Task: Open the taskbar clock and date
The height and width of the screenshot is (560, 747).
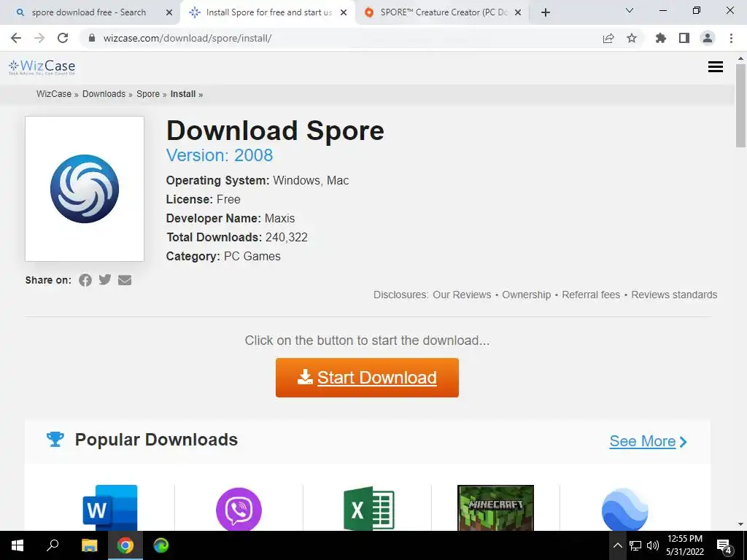Action: 684,545
